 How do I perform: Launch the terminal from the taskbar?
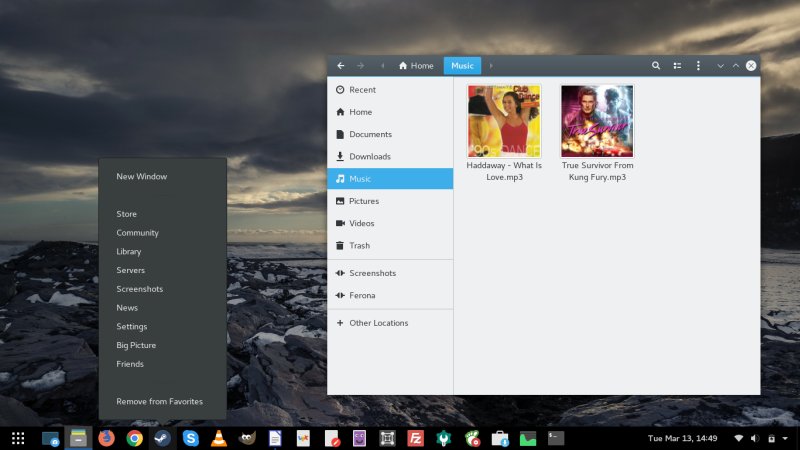[x=556, y=438]
